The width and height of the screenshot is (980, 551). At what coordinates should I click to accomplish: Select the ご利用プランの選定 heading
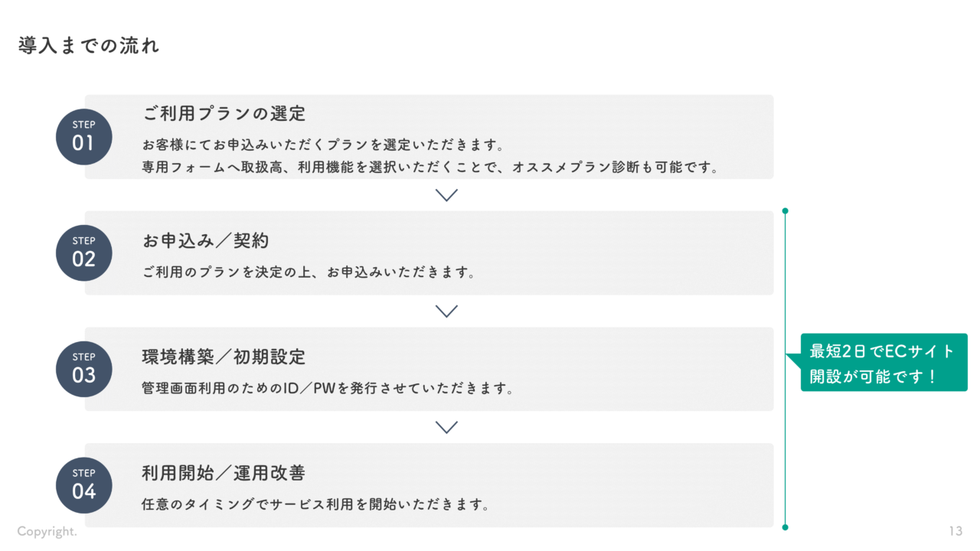(x=224, y=114)
